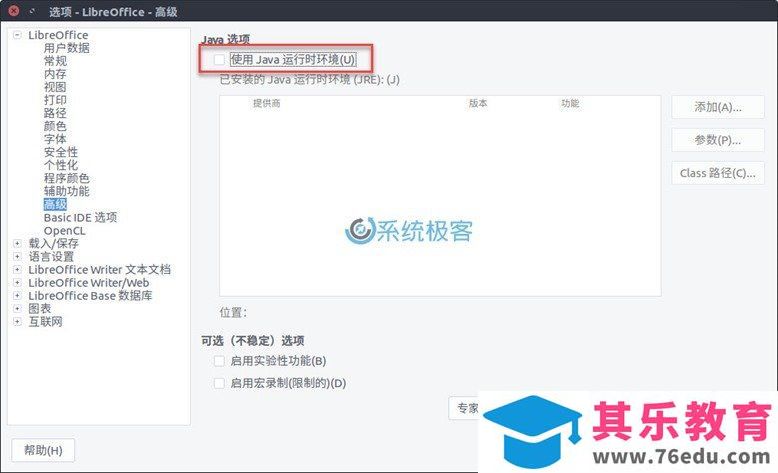Select 路径 in the options tree
The width and height of the screenshot is (778, 473).
tap(55, 113)
